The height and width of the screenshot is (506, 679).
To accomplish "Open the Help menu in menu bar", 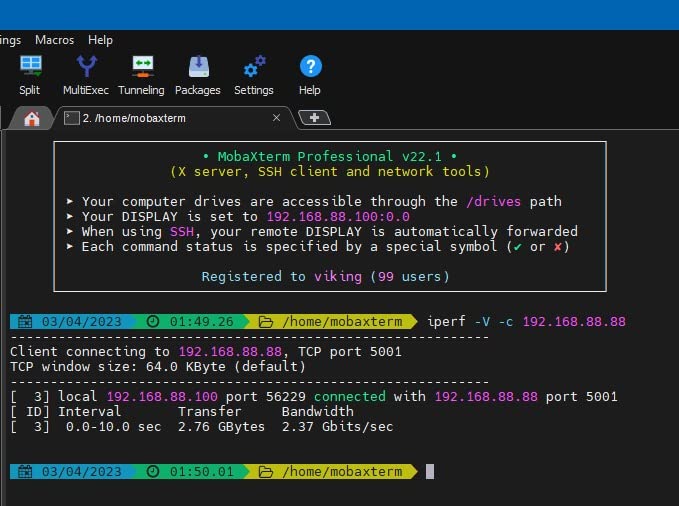I will click(x=100, y=40).
